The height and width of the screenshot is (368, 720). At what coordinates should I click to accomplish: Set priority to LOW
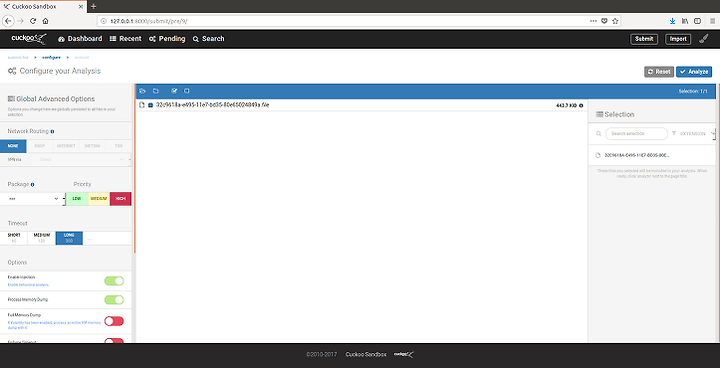click(77, 199)
